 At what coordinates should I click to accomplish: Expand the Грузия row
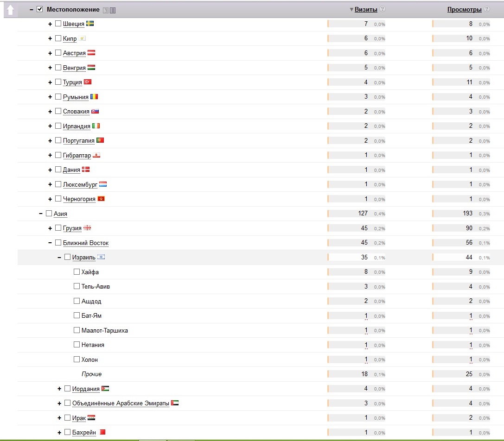coord(50,228)
